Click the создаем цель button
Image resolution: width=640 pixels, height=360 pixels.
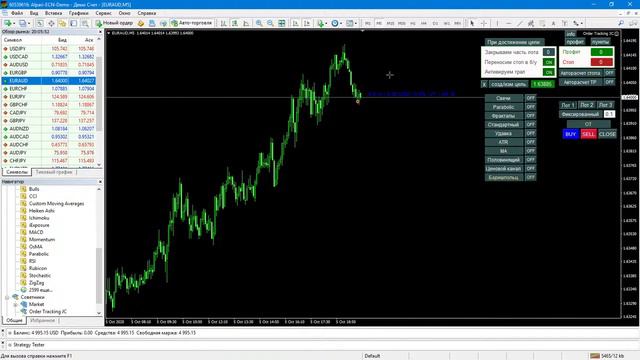508,84
